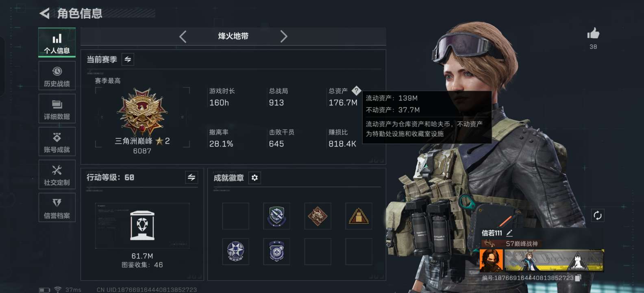
Task: Open 成就徽章 gear settings
Action: click(255, 178)
